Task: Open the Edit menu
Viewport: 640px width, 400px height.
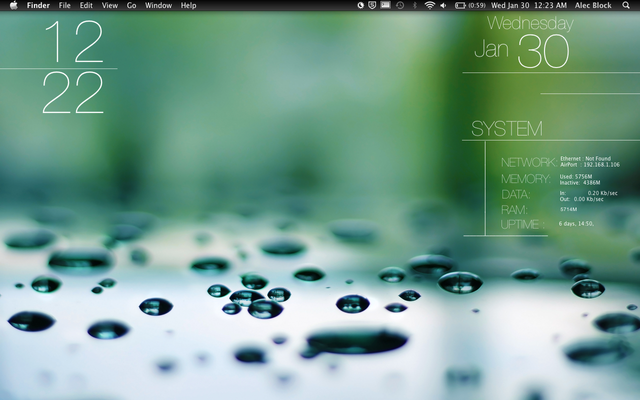Action: pos(86,5)
